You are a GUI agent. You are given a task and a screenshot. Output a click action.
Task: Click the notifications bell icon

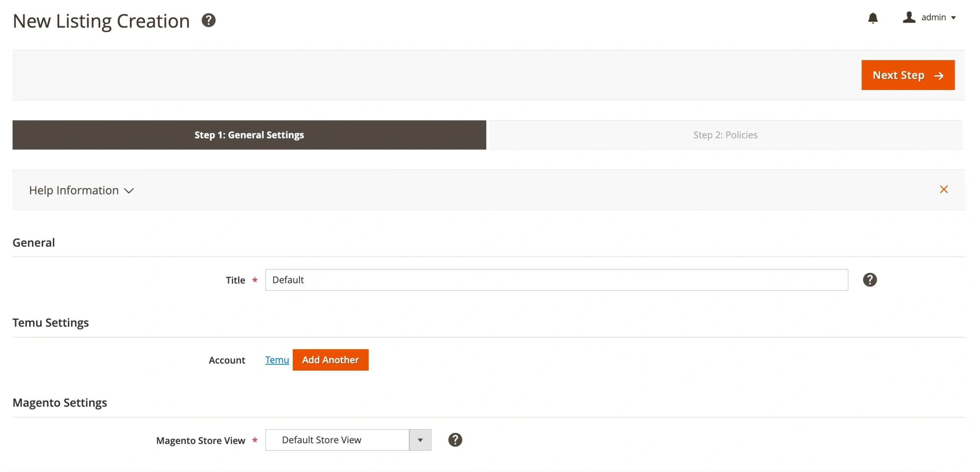pyautogui.click(x=873, y=18)
